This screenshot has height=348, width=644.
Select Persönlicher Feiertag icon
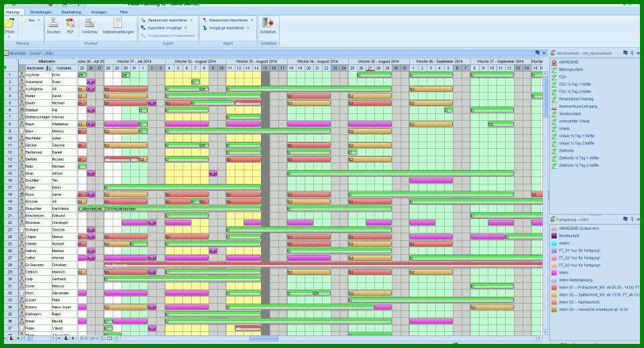554,99
